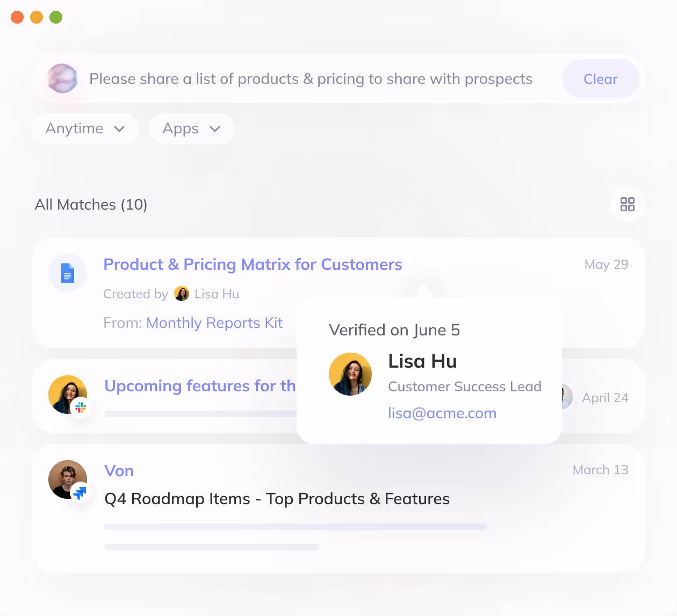
Task: Close the window with red button
Action: tap(17, 17)
